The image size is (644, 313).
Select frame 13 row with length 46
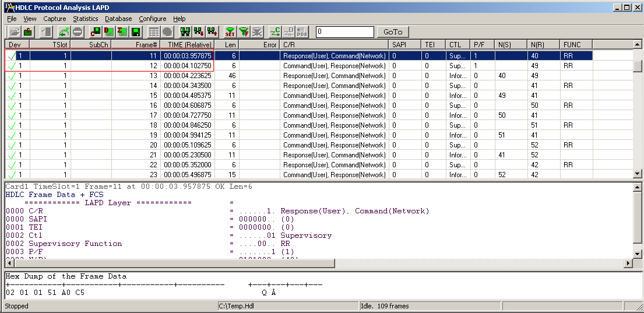tap(298, 76)
